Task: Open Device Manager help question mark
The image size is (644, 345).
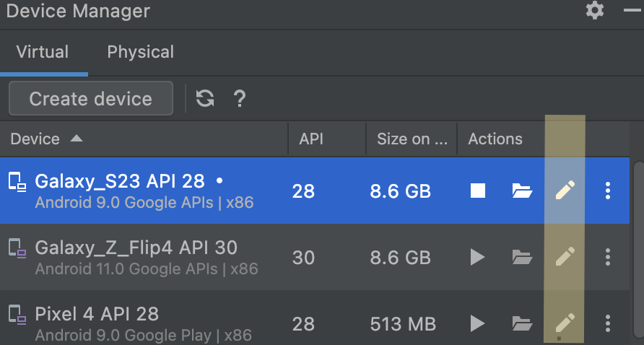Action: point(240,99)
